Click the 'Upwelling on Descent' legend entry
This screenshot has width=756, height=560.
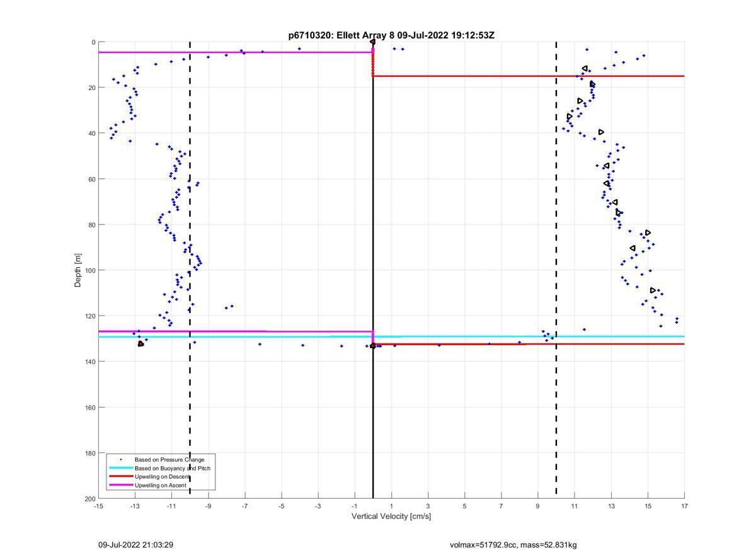[163, 477]
